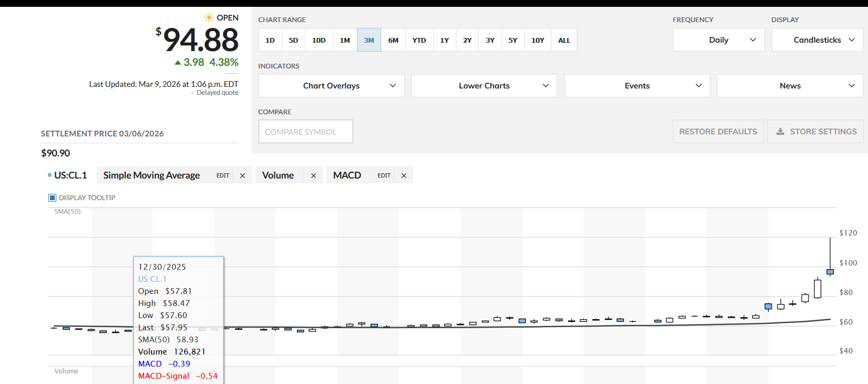Expand the Chart Overlays dropdown

(332, 86)
